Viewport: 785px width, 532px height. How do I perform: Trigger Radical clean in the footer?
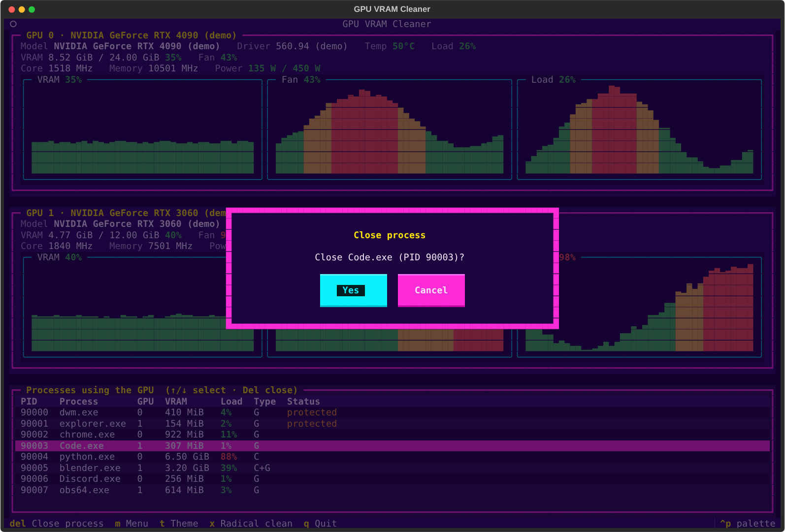click(x=251, y=524)
